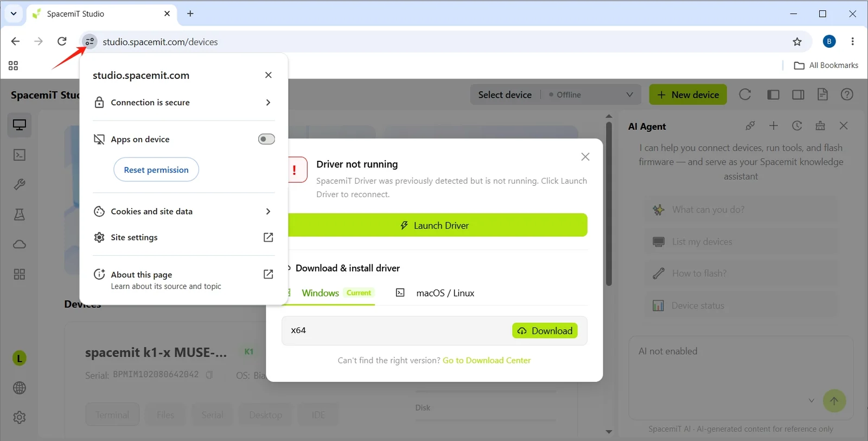The width and height of the screenshot is (868, 441).
Task: Open the flask lab icon in sidebar
Action: [20, 215]
